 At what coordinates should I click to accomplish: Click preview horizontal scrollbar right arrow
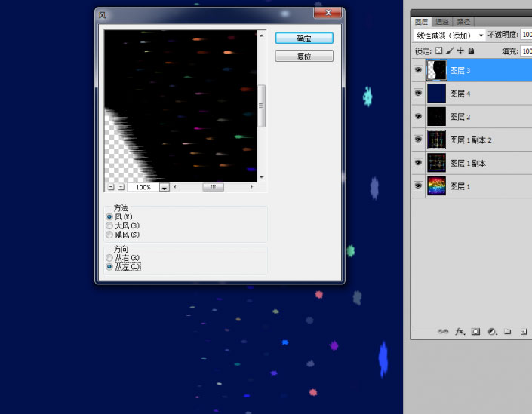tap(251, 187)
